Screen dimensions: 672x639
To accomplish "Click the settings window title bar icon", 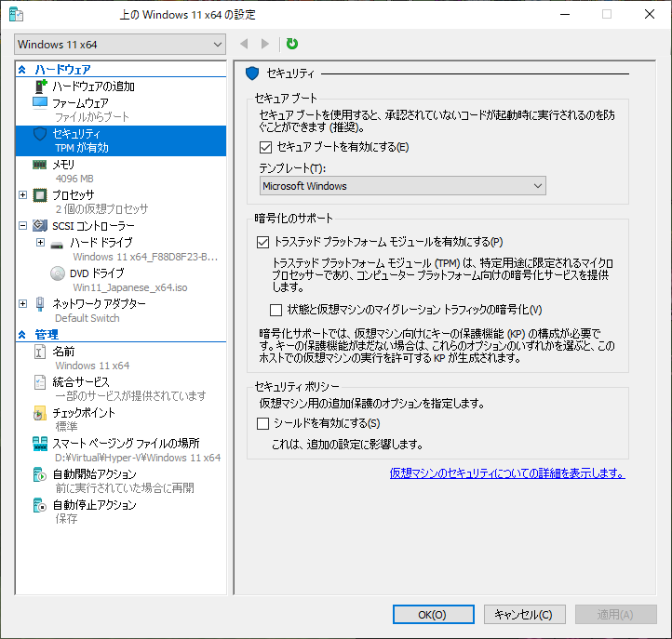I will 16,15.
